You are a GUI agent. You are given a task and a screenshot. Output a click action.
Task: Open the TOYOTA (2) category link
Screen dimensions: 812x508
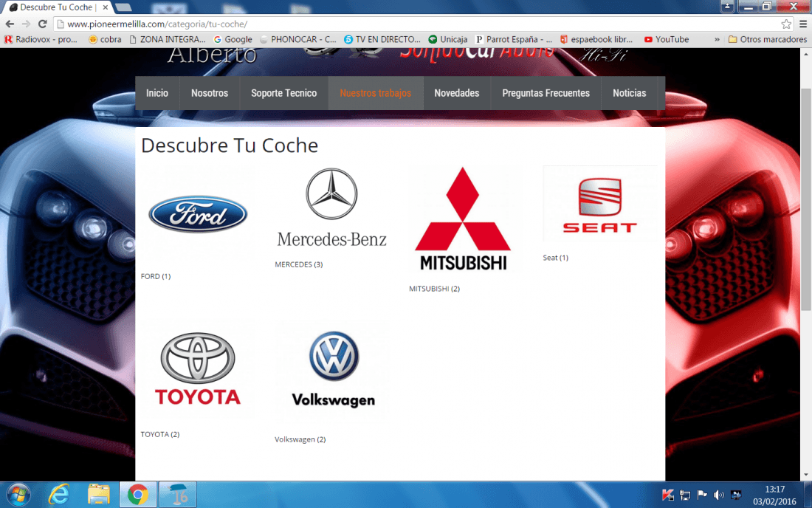[x=160, y=434]
